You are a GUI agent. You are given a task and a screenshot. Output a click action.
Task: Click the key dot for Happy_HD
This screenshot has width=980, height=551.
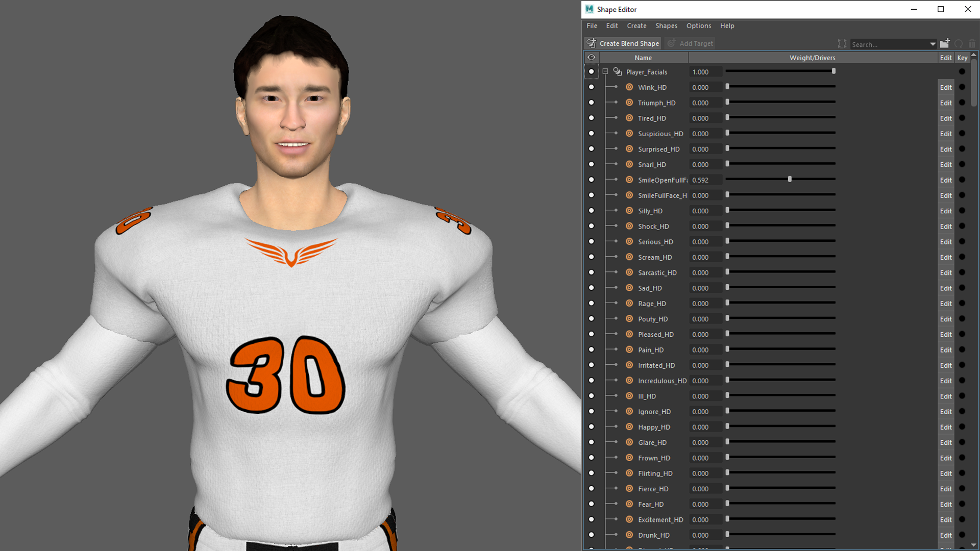click(962, 427)
